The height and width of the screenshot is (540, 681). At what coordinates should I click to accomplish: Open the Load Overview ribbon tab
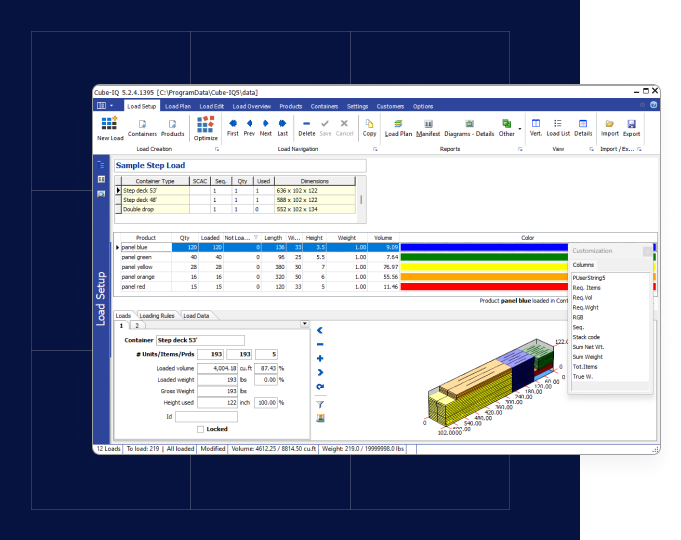coord(251,106)
